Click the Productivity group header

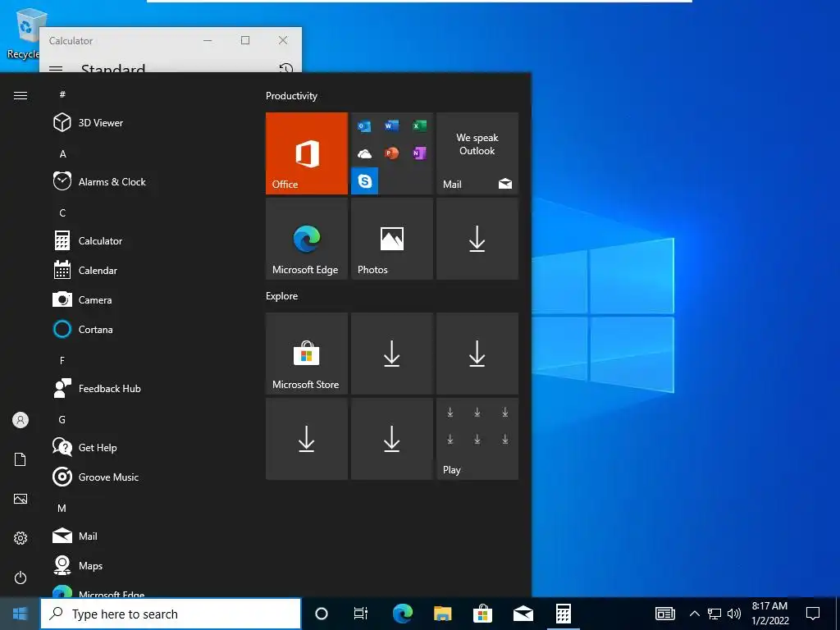point(291,96)
